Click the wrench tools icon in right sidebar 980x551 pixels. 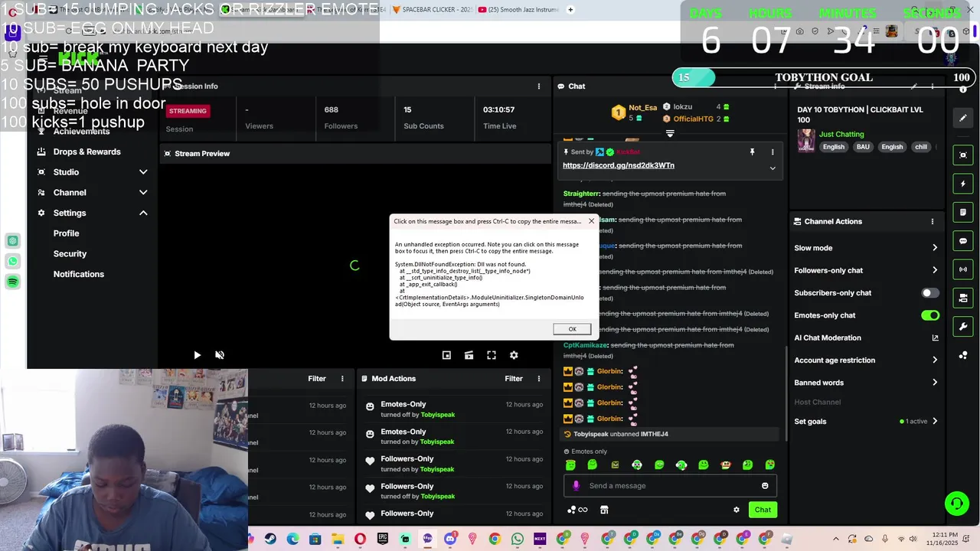coord(963,326)
